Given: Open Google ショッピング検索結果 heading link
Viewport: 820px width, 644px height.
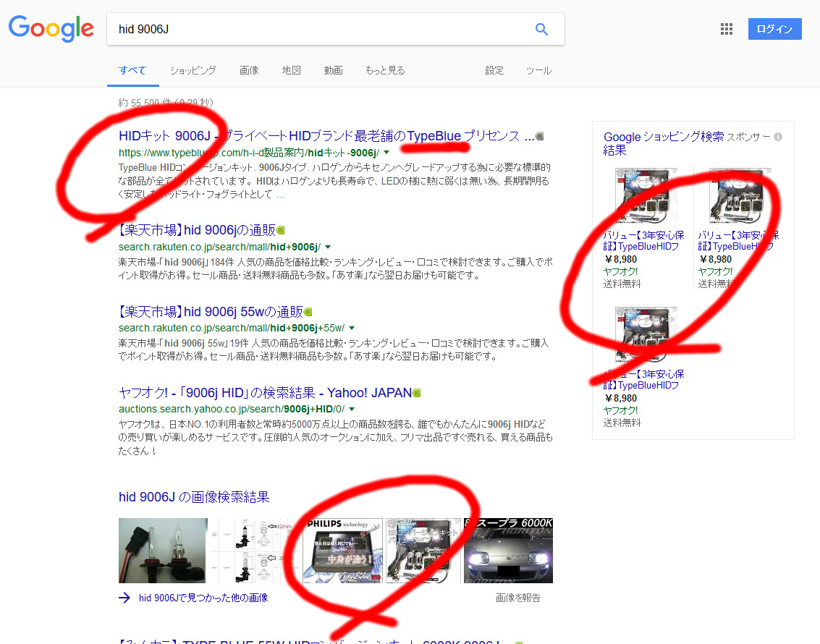Looking at the screenshot, I should [x=663, y=143].
